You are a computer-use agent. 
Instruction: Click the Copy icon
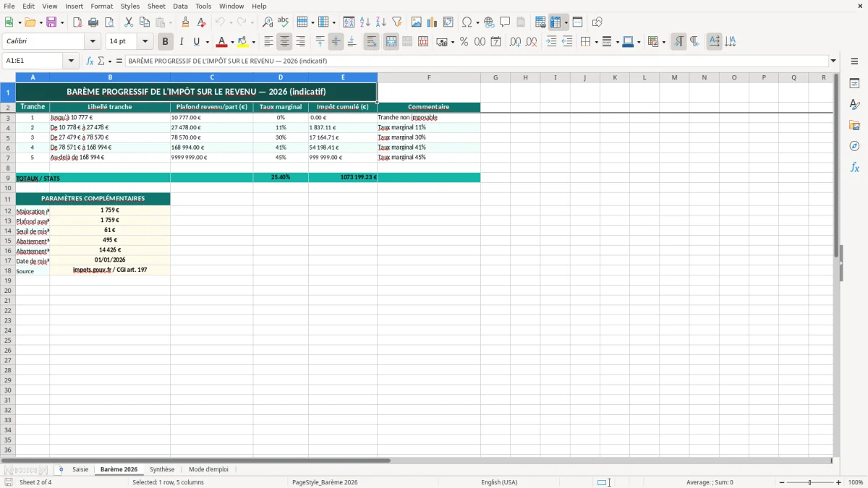[145, 22]
